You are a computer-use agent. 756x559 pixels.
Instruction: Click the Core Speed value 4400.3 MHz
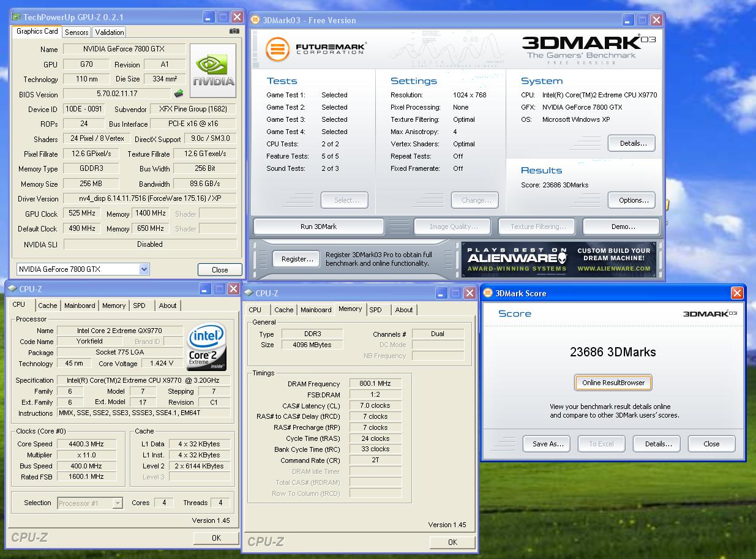[x=86, y=444]
